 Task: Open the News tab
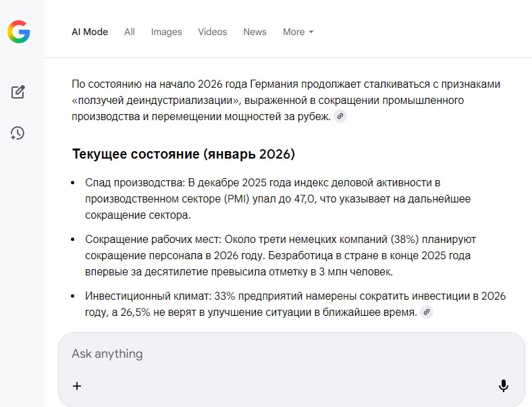255,32
